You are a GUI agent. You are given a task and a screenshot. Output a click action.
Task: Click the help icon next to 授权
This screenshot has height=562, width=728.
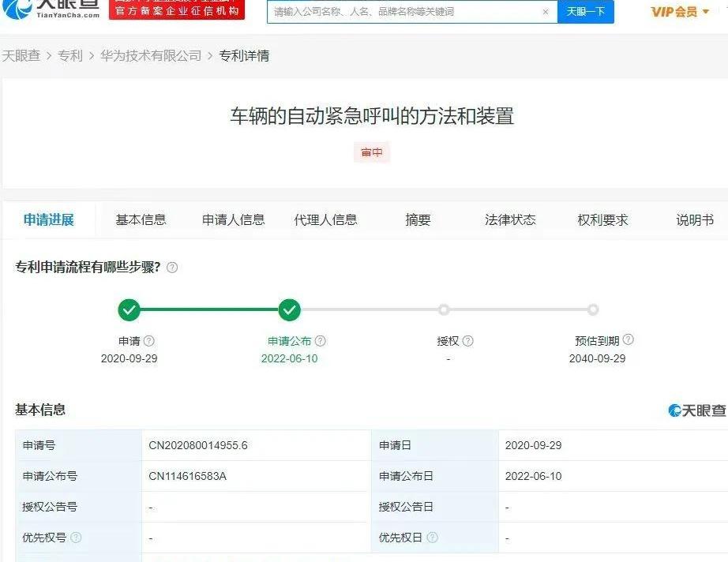[x=468, y=341]
